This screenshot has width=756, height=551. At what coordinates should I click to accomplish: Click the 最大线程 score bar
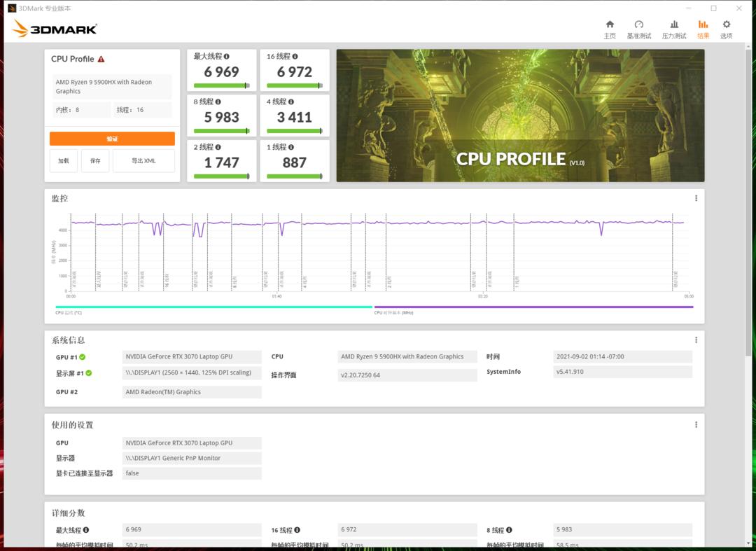point(222,86)
